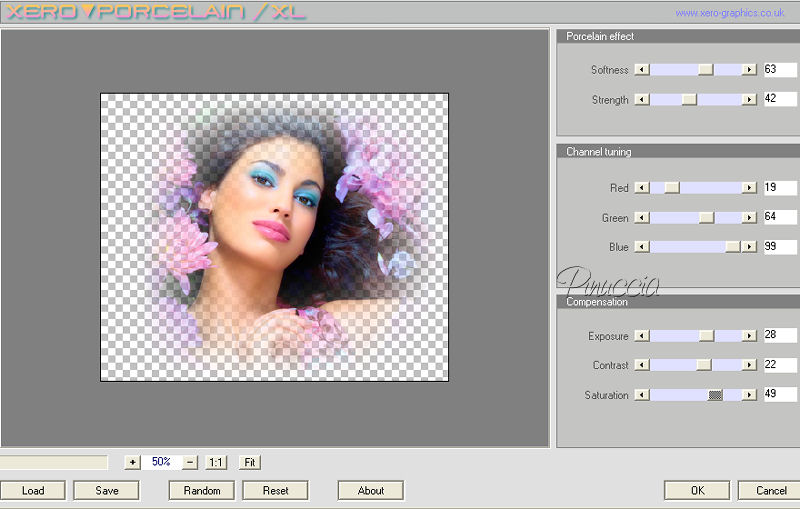Click the Blue value field showing 99

(780, 247)
